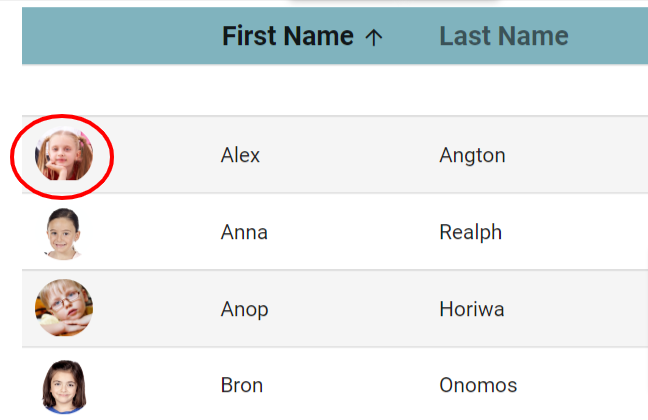Open Alex Angton's circled avatar photo
Viewport: 648px width, 420px height.
click(64, 155)
